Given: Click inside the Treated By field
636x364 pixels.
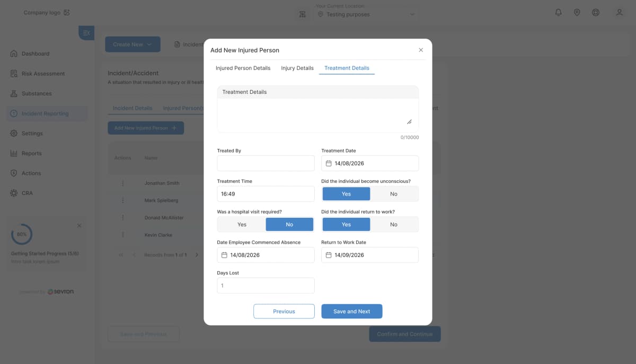Looking at the screenshot, I should tap(265, 163).
